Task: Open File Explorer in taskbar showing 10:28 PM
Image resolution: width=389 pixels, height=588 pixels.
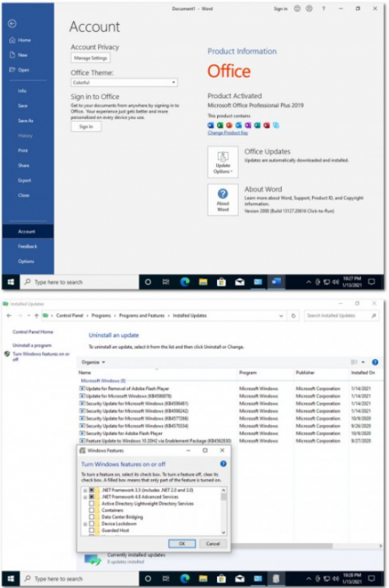Action: click(x=203, y=579)
